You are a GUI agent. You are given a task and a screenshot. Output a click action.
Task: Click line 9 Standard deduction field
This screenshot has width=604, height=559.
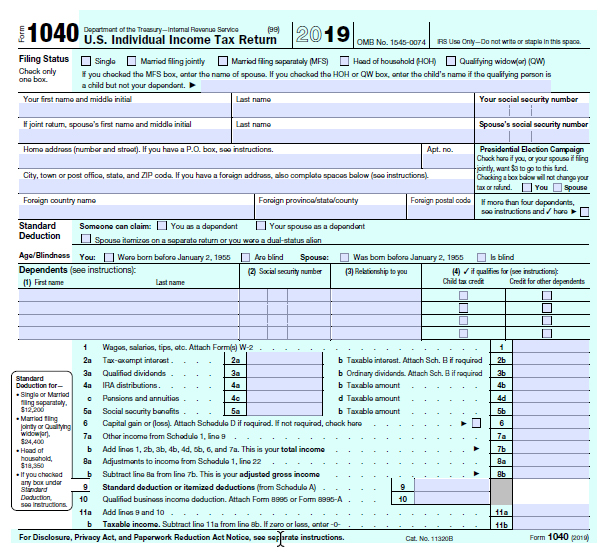click(452, 487)
